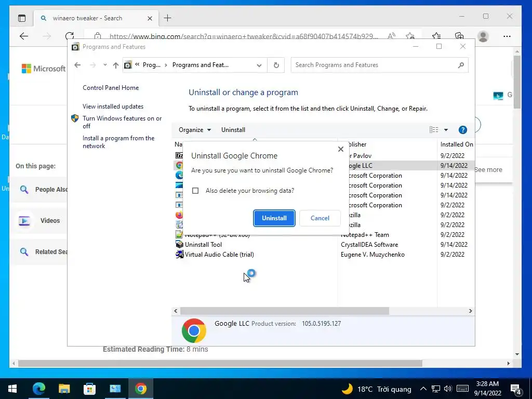
Task: Click Edge browser back arrow
Action: (x=24, y=36)
